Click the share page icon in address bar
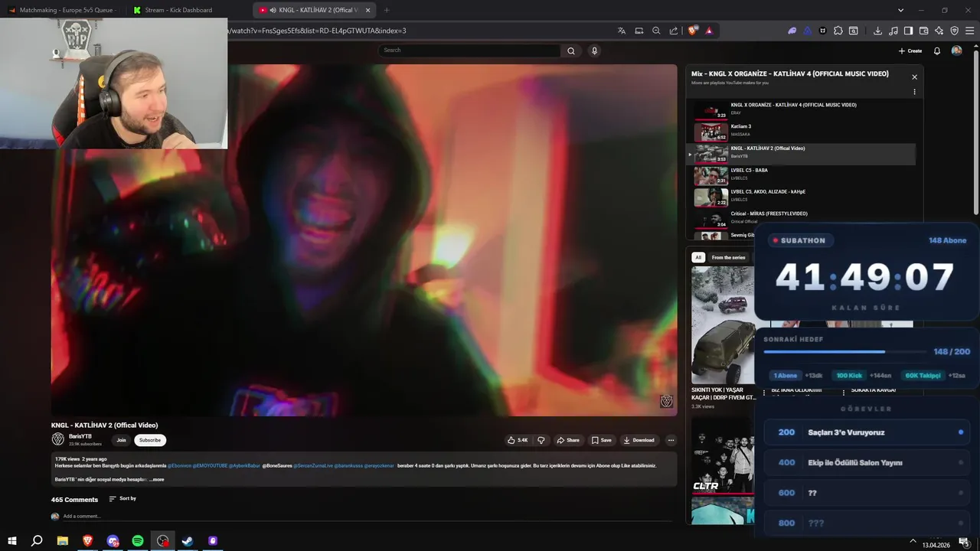This screenshot has height=551, width=980. coord(674,31)
